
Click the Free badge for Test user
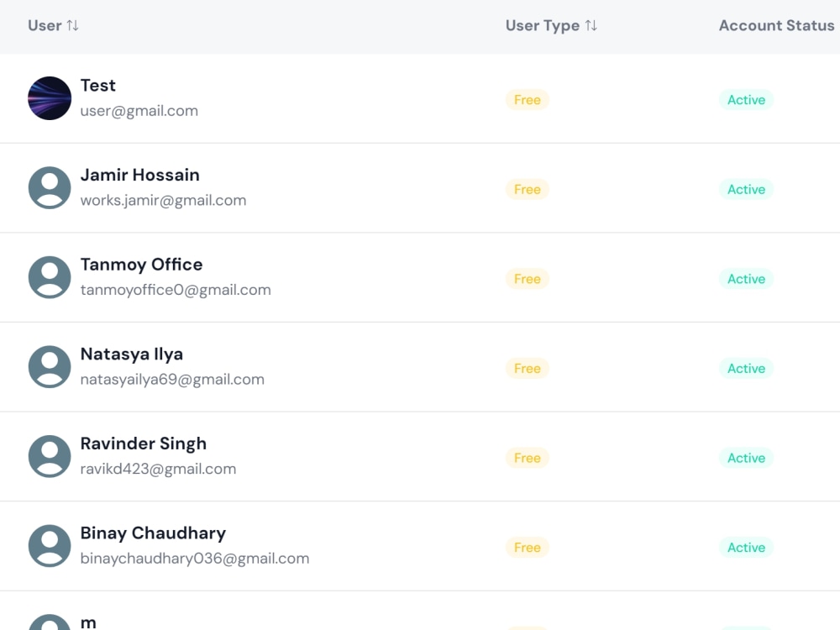(528, 100)
